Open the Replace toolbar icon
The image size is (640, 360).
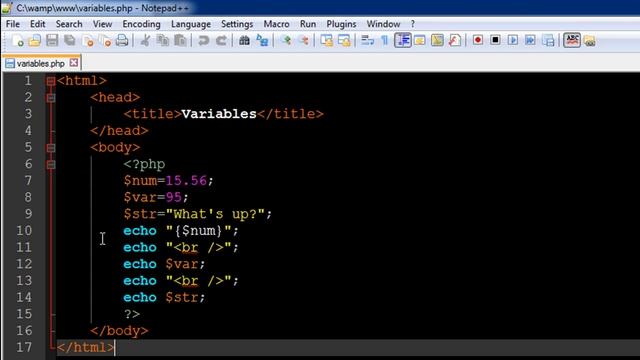(x=262, y=40)
